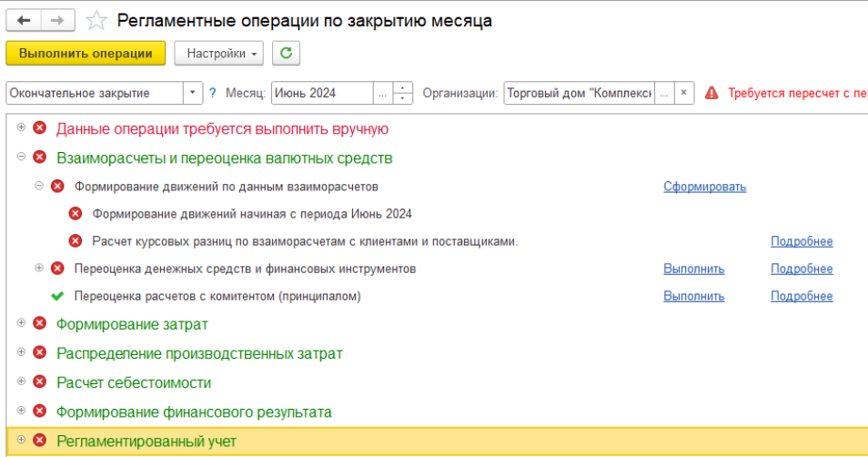This screenshot has width=868, height=457.
Task: Click the Сформировать link
Action: (704, 187)
